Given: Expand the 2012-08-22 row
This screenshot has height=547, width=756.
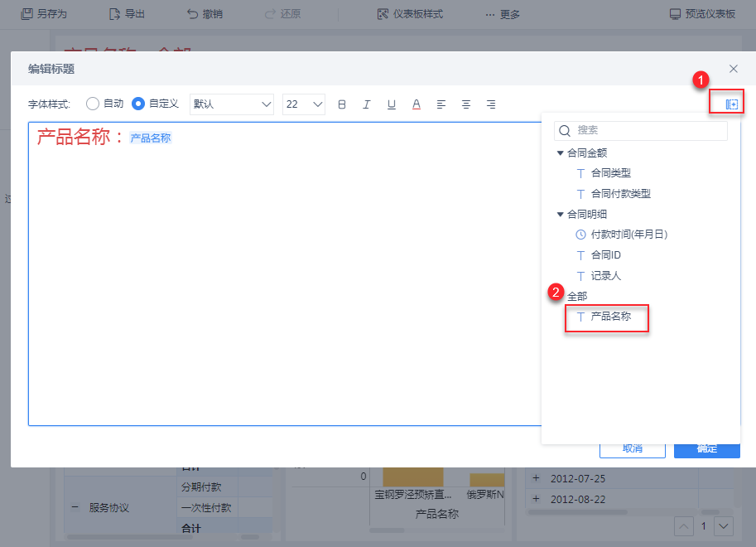Looking at the screenshot, I should click(536, 499).
